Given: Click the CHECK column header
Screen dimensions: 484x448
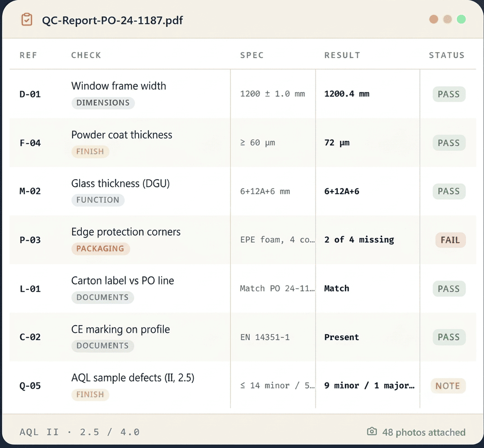Looking at the screenshot, I should pyautogui.click(x=86, y=55).
